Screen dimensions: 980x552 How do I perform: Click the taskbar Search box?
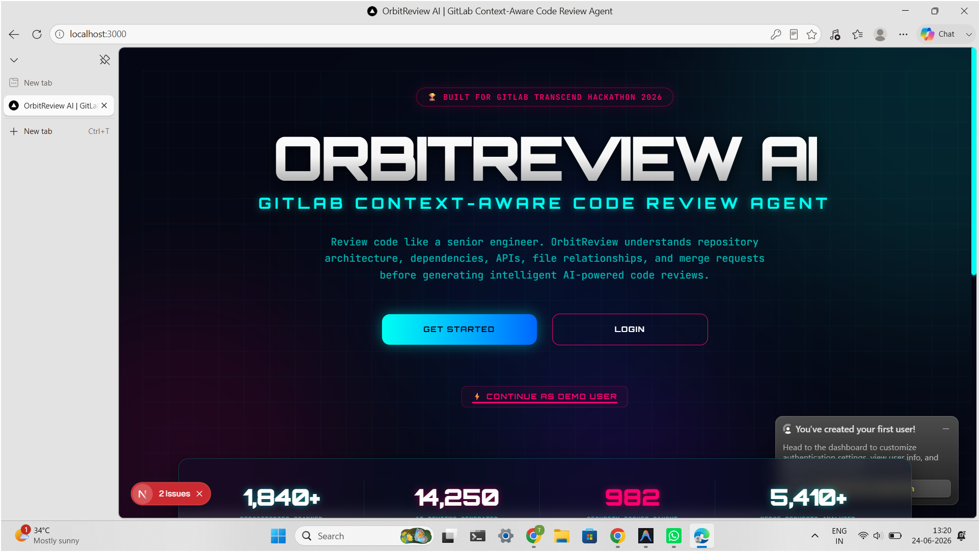pyautogui.click(x=364, y=536)
